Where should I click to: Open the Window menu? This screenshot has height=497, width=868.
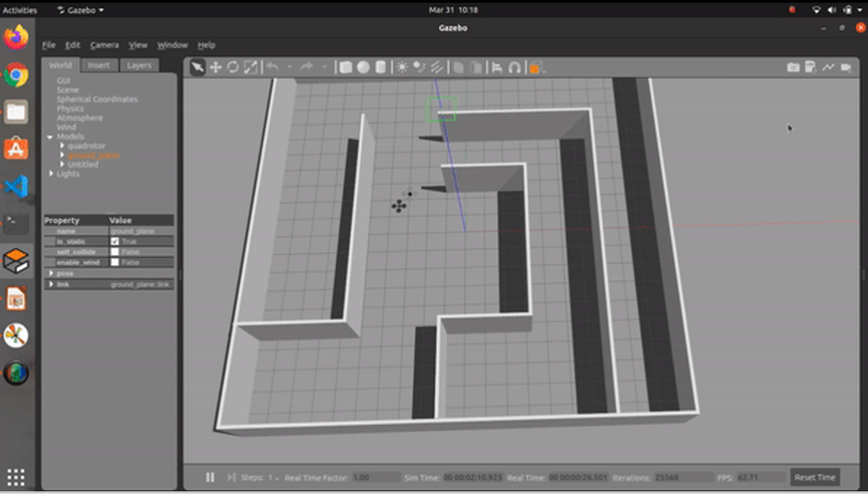coord(172,45)
